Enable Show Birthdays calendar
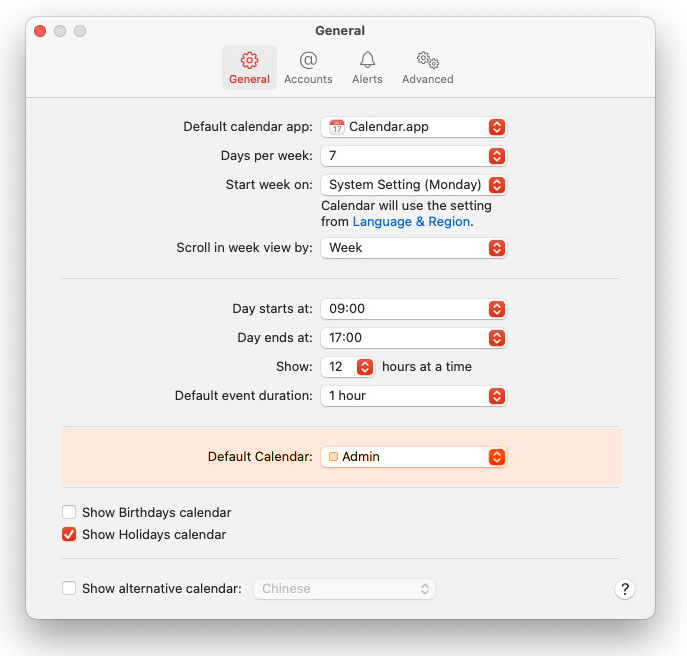The width and height of the screenshot is (687, 656). pos(69,513)
